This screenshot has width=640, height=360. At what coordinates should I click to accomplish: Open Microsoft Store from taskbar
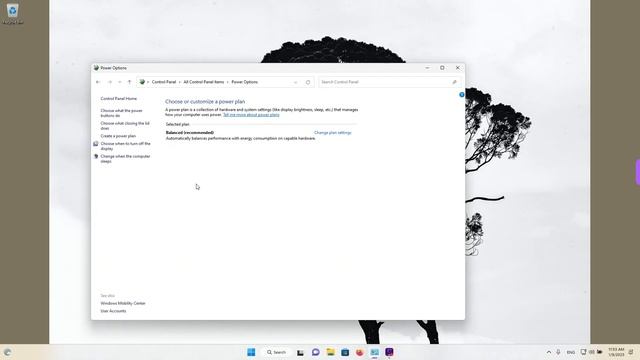pyautogui.click(x=345, y=352)
